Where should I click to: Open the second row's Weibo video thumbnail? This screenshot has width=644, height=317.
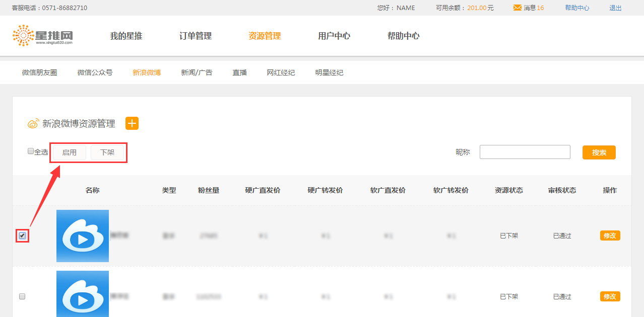(83, 294)
